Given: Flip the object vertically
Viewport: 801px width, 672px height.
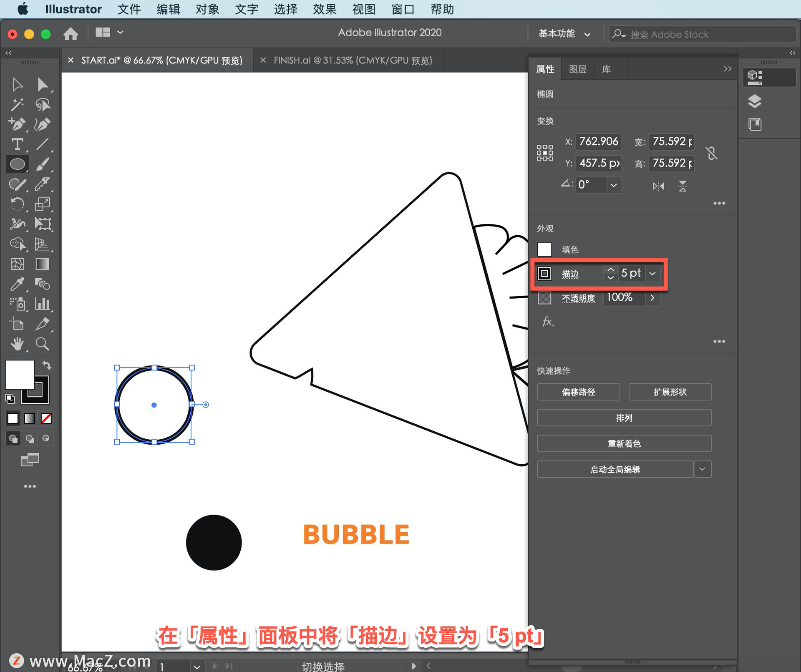Looking at the screenshot, I should click(x=683, y=186).
